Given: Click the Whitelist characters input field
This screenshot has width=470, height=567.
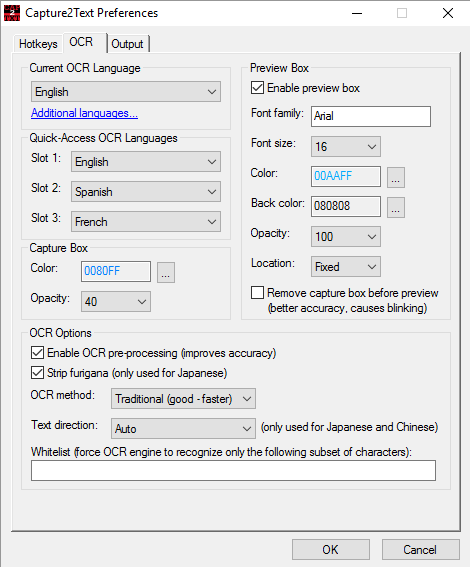Looking at the screenshot, I should pyautogui.click(x=233, y=470).
